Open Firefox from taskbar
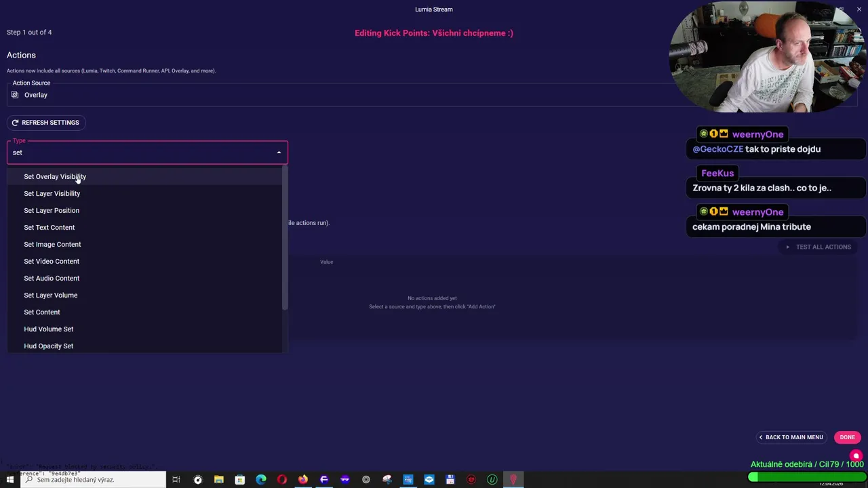The width and height of the screenshot is (868, 488). tap(303, 480)
